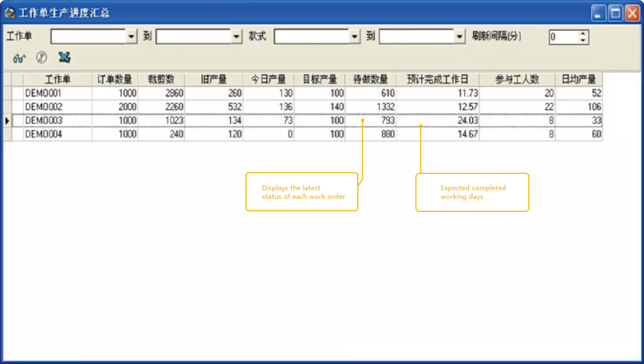Click the Excel export icon
Screen dimensions: 644x364
(x=65, y=57)
